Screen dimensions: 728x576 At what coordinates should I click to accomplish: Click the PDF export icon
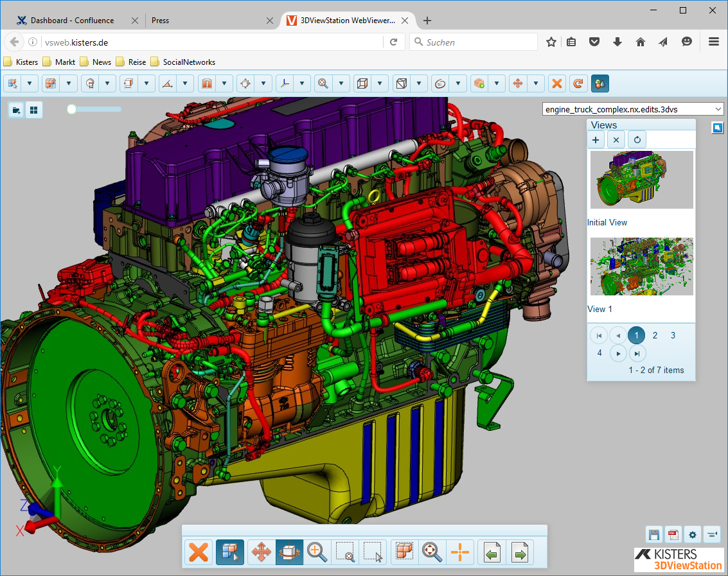[673, 534]
